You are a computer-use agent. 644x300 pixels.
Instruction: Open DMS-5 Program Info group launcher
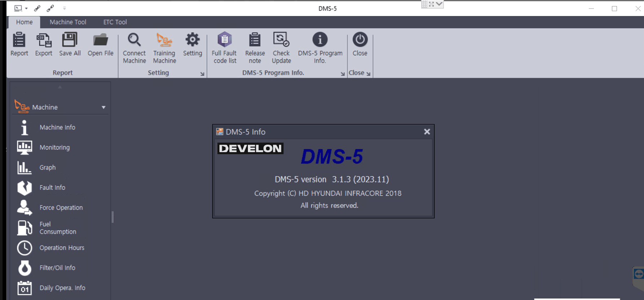click(x=343, y=74)
